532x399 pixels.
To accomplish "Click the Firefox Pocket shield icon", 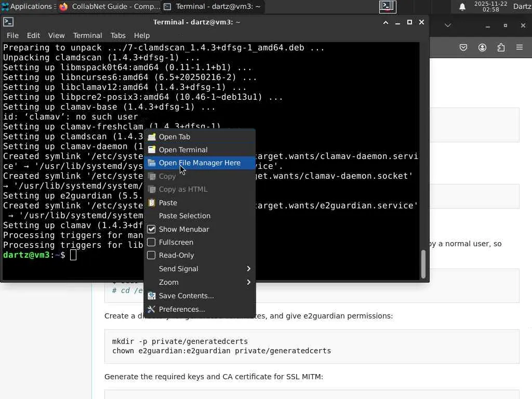I will tap(463, 47).
